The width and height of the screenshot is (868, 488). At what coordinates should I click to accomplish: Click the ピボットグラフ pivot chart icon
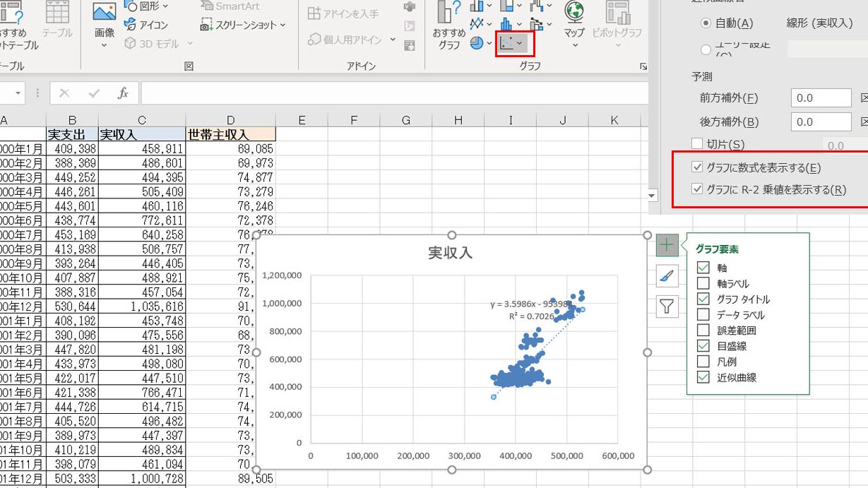click(617, 24)
